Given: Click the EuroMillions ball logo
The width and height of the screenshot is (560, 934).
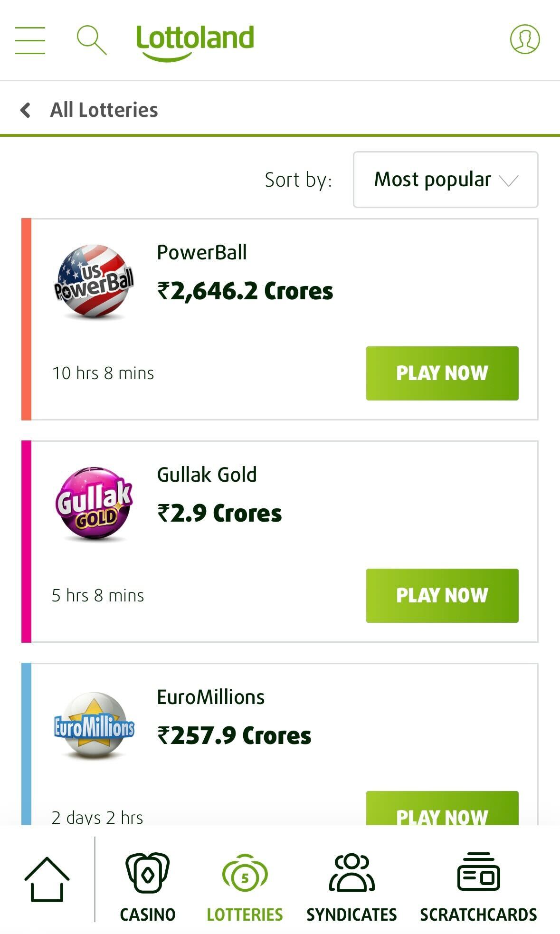Looking at the screenshot, I should [x=93, y=724].
